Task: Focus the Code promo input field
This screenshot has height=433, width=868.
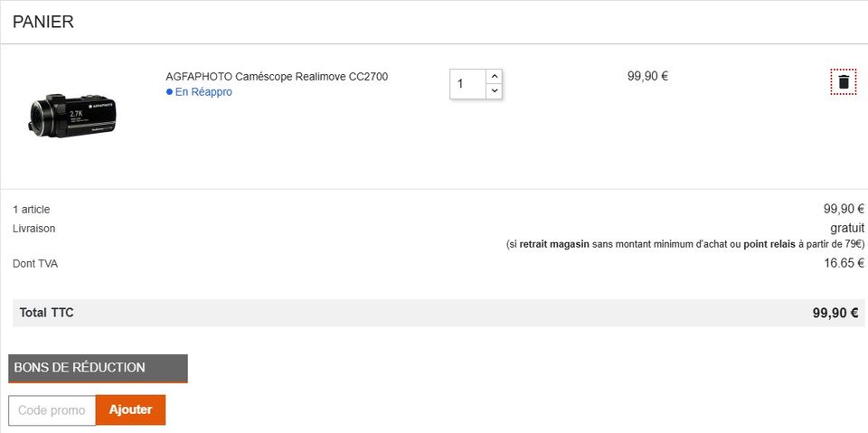Action: tap(52, 410)
